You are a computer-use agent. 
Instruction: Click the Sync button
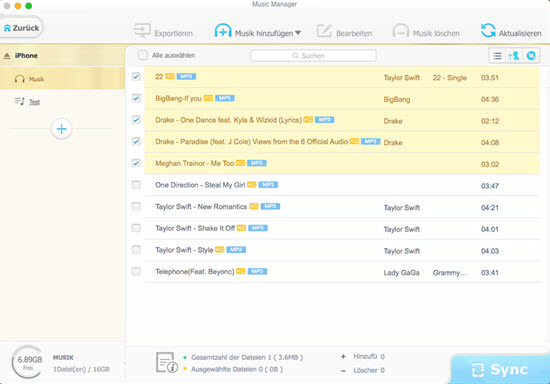point(500,370)
